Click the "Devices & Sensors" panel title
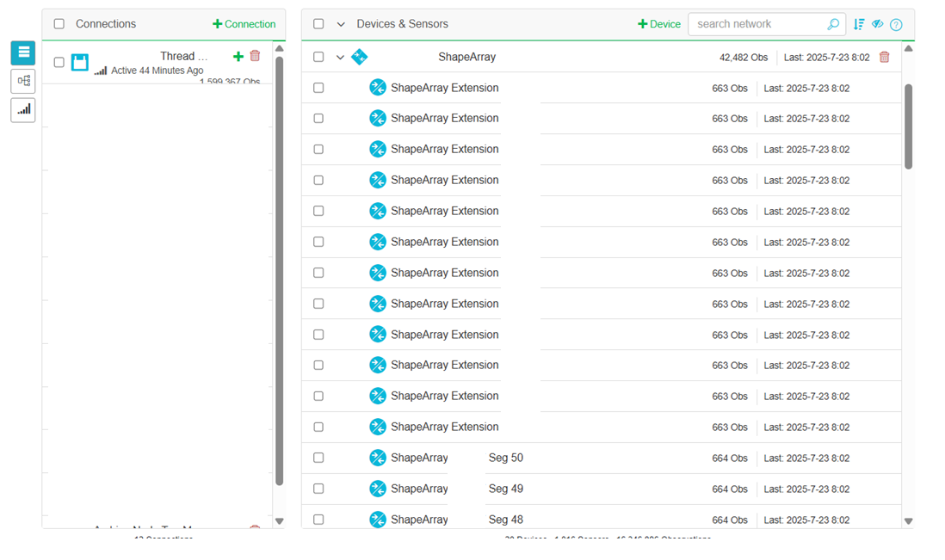The height and width of the screenshot is (560, 945). tap(403, 24)
